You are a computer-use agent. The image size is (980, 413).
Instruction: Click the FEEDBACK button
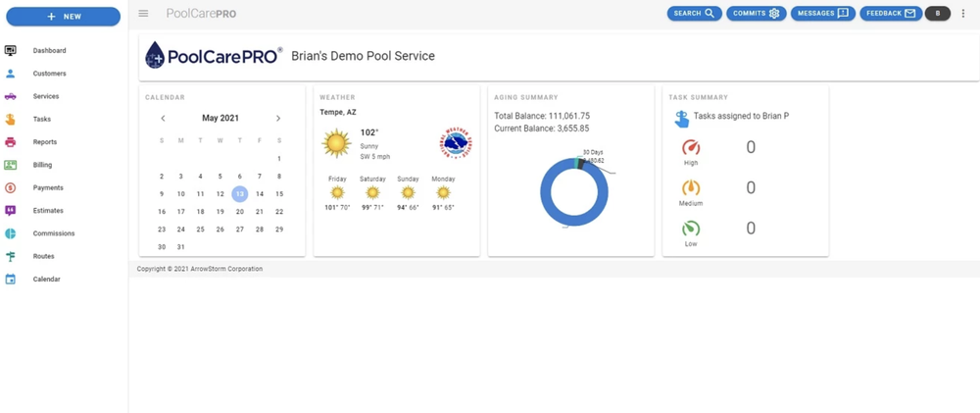(x=891, y=13)
